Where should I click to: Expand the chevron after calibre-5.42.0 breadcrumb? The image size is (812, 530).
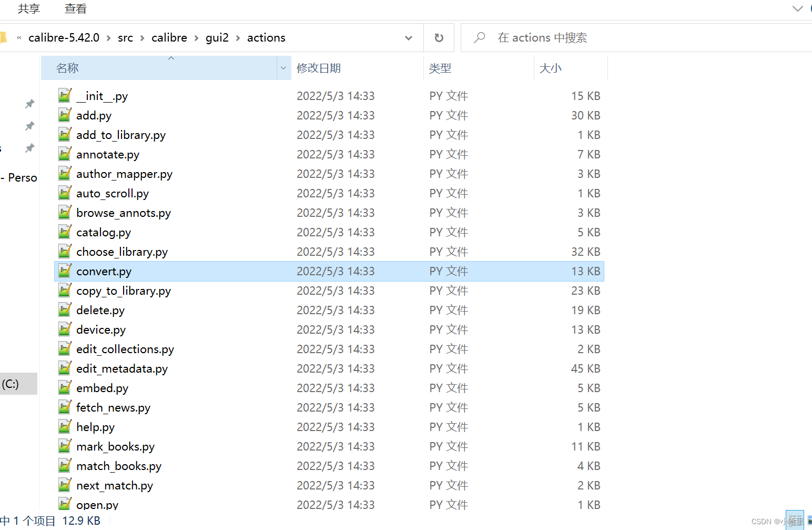pos(108,38)
